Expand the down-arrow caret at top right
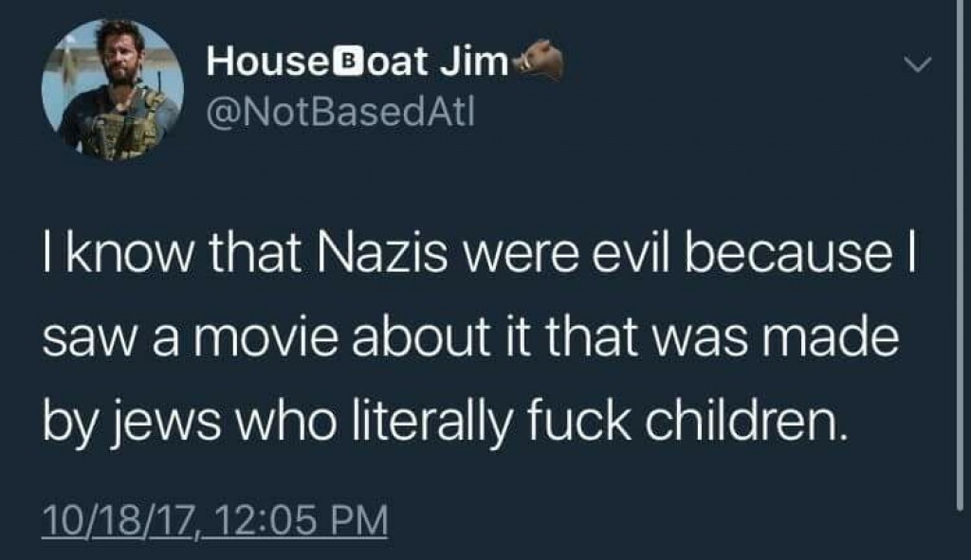Image resolution: width=971 pixels, height=560 pixels. click(x=917, y=64)
